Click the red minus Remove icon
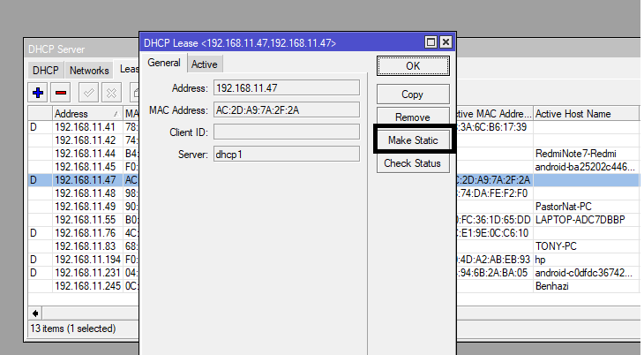The height and width of the screenshot is (355, 644). pos(61,92)
